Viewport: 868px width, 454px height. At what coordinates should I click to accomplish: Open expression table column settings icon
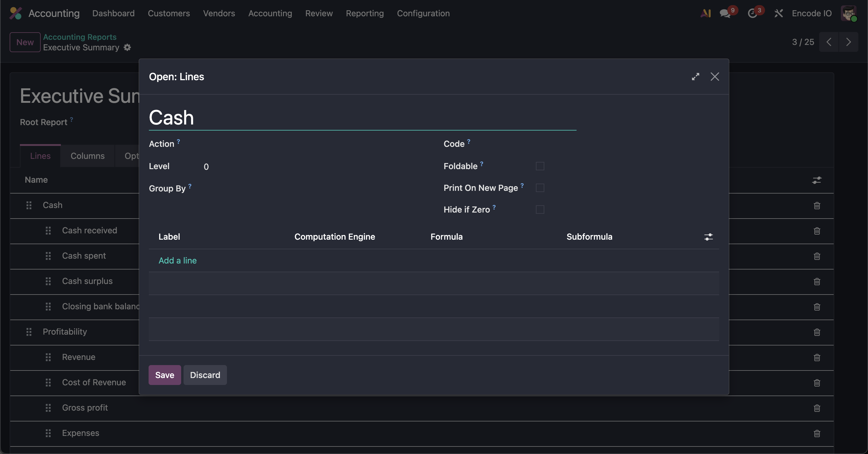click(708, 237)
